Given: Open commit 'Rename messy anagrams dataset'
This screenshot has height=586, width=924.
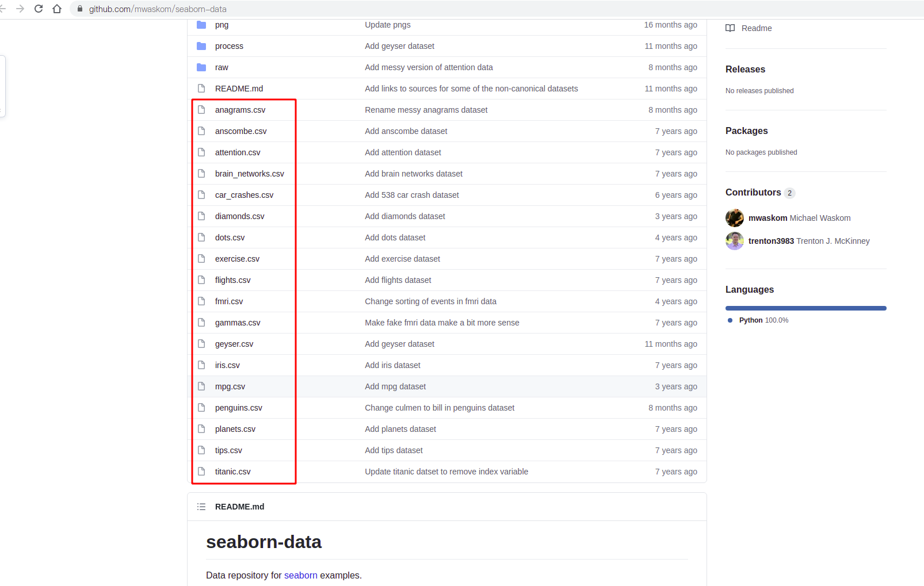Looking at the screenshot, I should (426, 110).
